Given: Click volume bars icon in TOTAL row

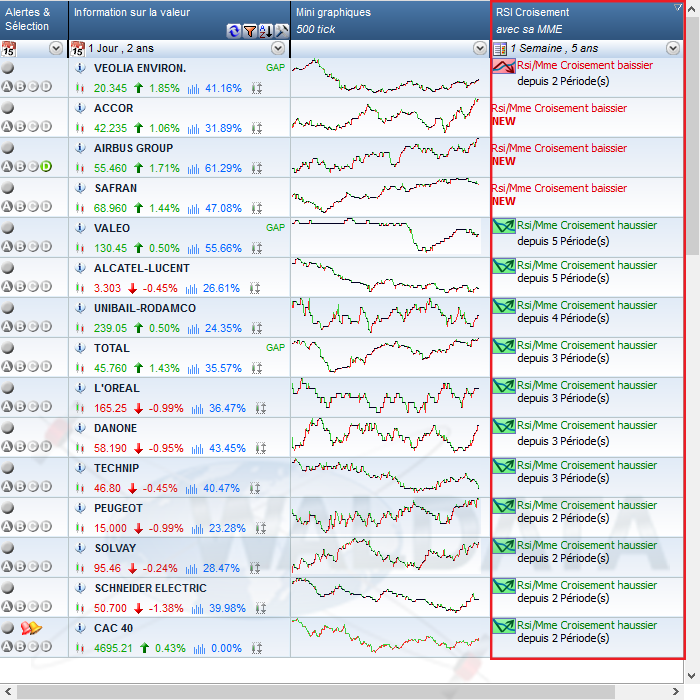Looking at the screenshot, I should (x=193, y=369).
